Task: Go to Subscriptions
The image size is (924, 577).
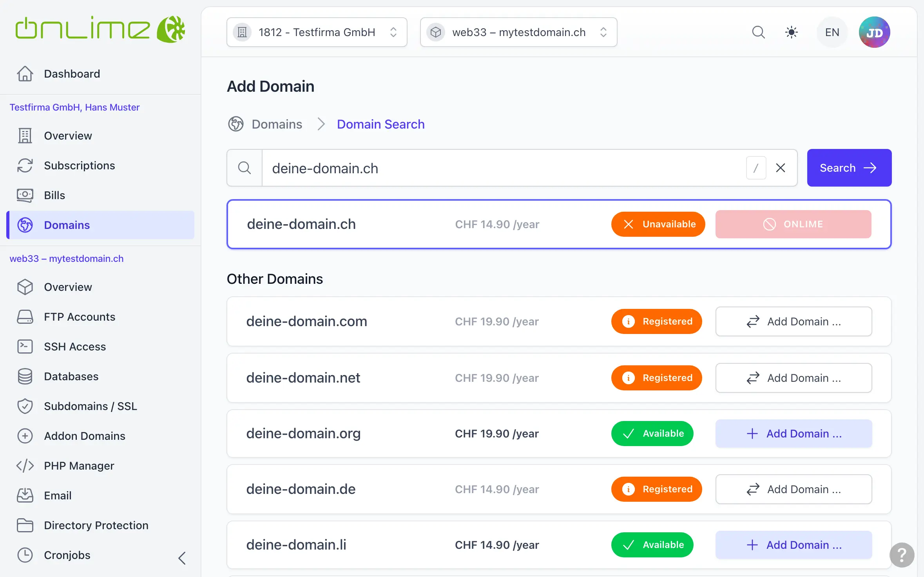Action: coord(100,165)
